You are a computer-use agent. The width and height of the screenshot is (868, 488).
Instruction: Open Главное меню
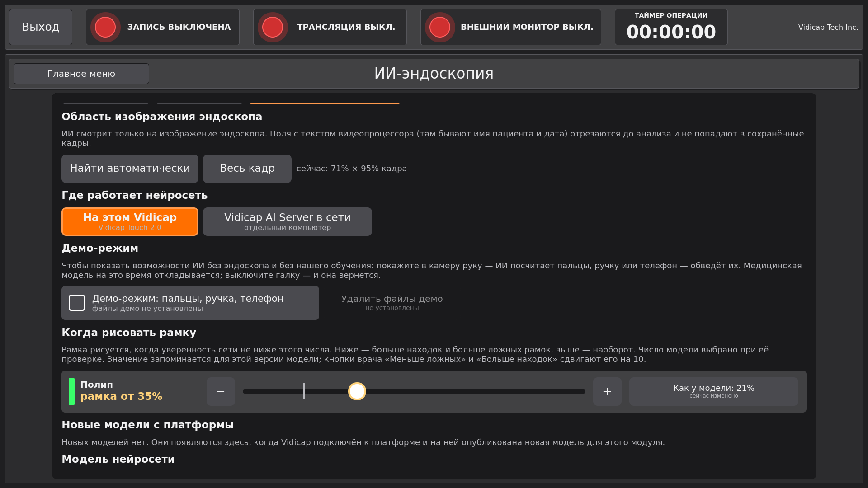(81, 74)
